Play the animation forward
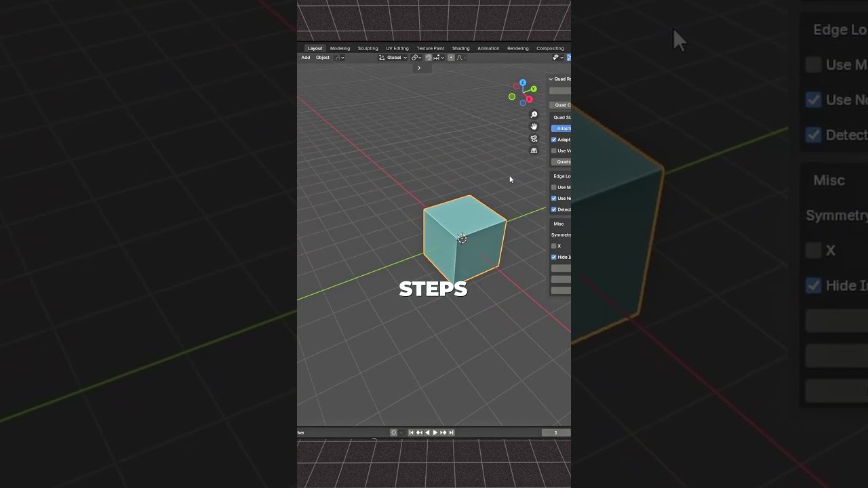The height and width of the screenshot is (488, 868). [435, 432]
